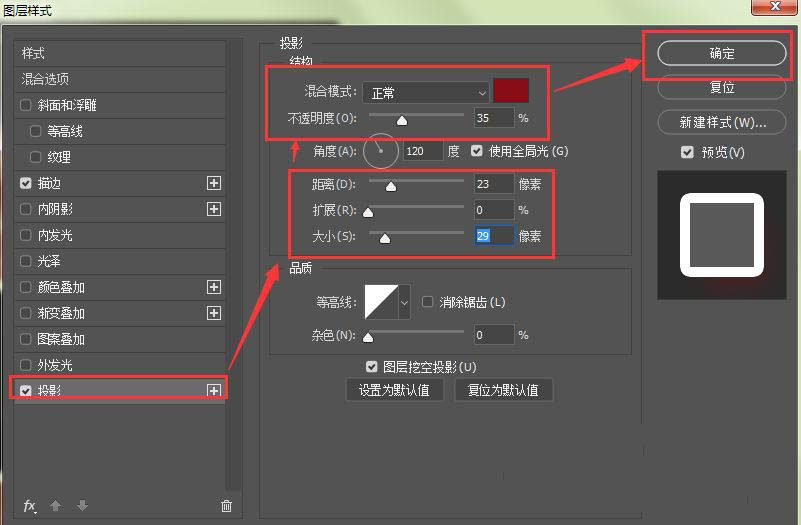Click the 距离 field showing 23
Viewport: 801px width, 525px height.
point(494,184)
